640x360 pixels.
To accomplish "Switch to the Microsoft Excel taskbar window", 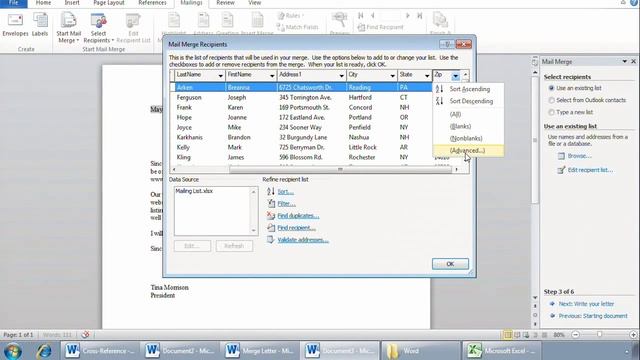I will point(501,351).
